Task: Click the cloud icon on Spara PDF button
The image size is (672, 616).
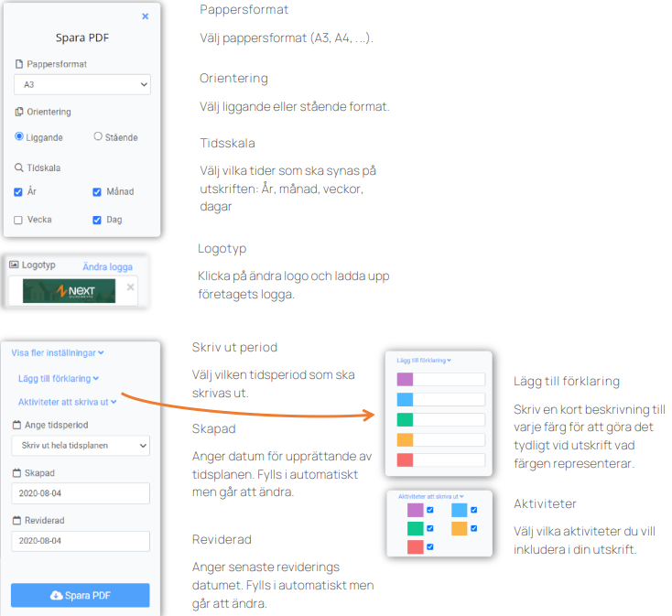Action: point(56,595)
